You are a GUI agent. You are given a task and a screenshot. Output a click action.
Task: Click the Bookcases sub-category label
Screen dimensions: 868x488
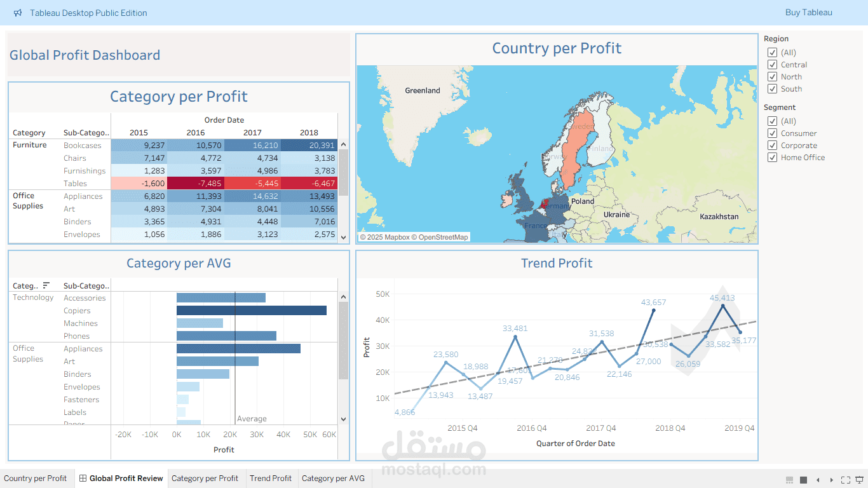pyautogui.click(x=83, y=146)
